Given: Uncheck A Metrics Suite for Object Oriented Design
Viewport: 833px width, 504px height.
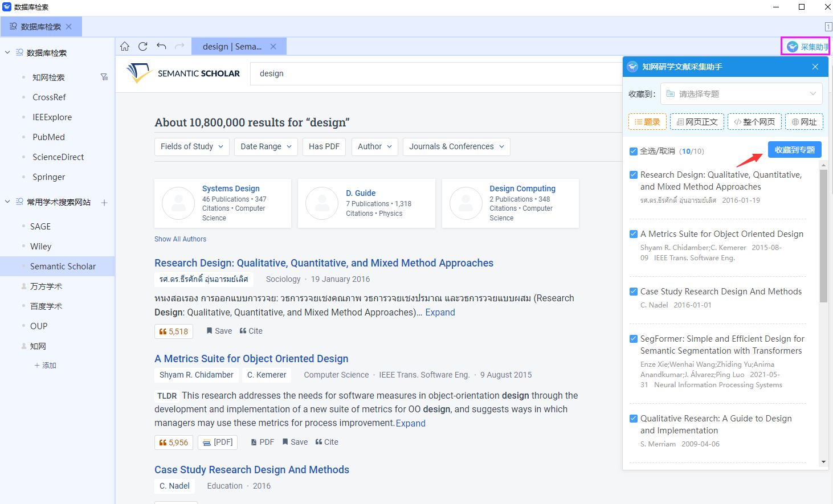Looking at the screenshot, I should pyautogui.click(x=633, y=234).
